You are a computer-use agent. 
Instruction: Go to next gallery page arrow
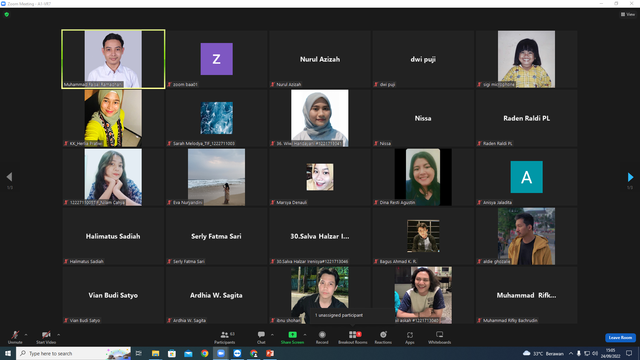coord(630,177)
